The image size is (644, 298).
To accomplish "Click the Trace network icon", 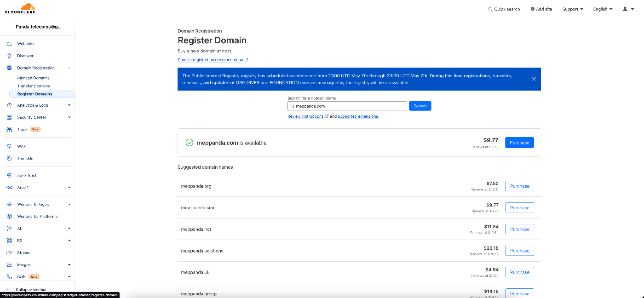I will click(9, 130).
